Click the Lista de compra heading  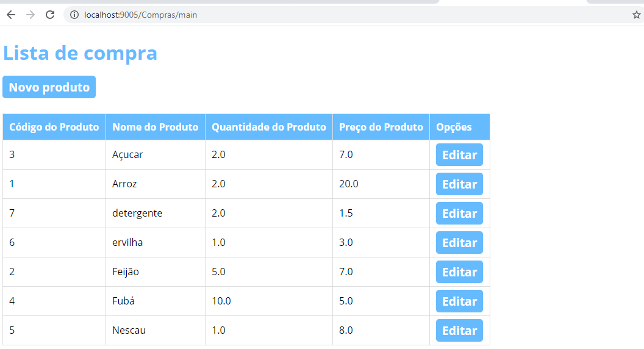pos(80,53)
